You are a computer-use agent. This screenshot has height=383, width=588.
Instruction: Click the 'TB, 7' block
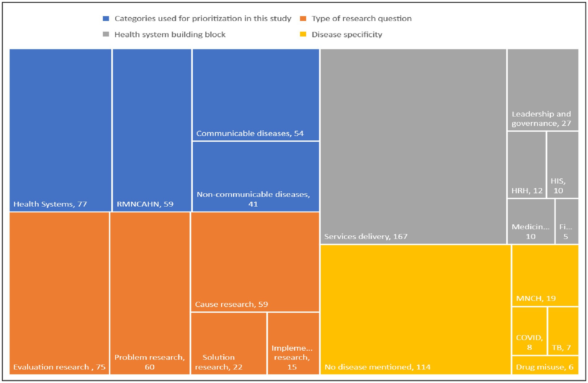point(563,331)
